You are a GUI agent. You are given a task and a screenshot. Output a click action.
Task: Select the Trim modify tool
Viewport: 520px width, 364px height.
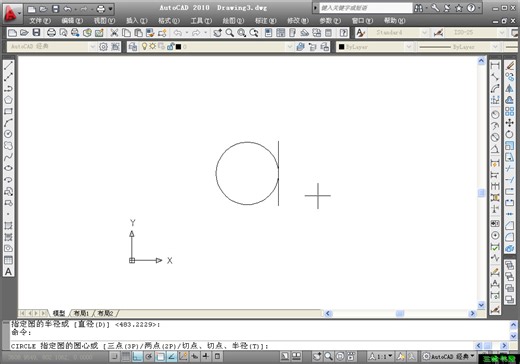pos(510,168)
